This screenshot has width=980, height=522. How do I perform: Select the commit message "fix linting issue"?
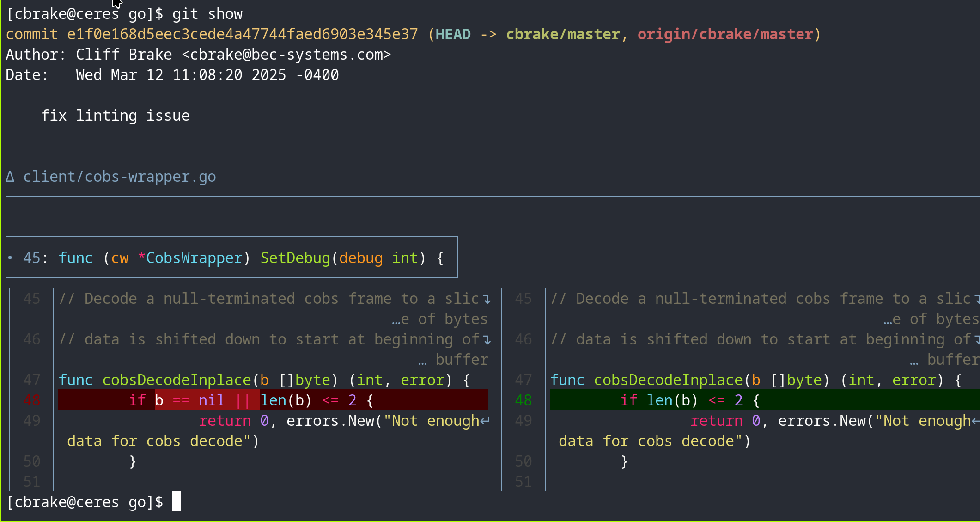[x=116, y=116]
